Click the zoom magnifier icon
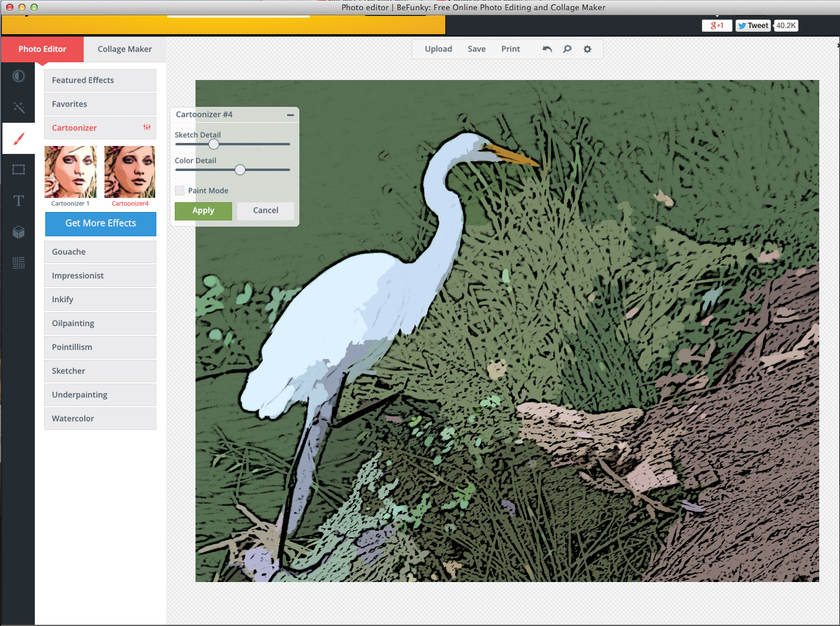The image size is (840, 626). pos(567,49)
